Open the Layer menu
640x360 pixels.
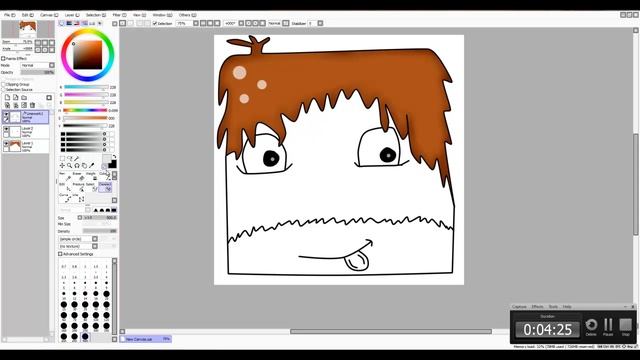(x=72, y=15)
